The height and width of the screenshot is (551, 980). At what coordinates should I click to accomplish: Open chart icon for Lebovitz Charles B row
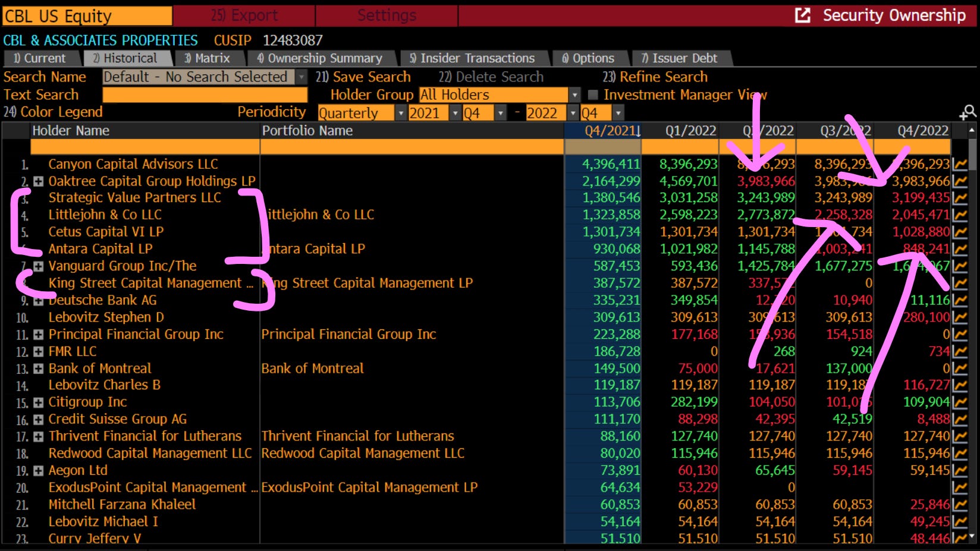(959, 385)
